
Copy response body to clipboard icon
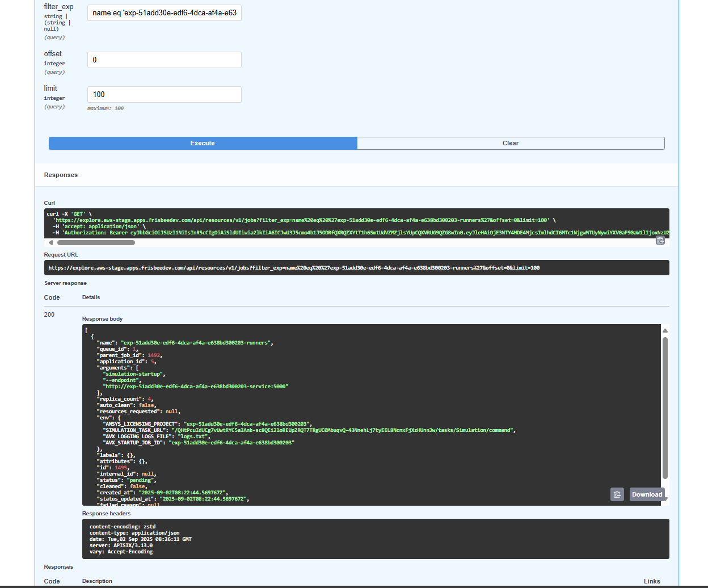coord(617,494)
